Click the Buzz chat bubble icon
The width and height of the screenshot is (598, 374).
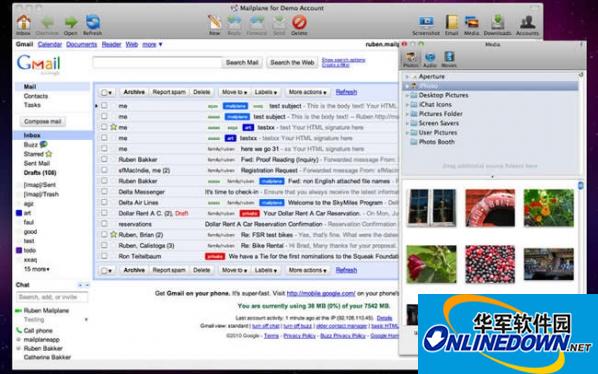coord(43,144)
